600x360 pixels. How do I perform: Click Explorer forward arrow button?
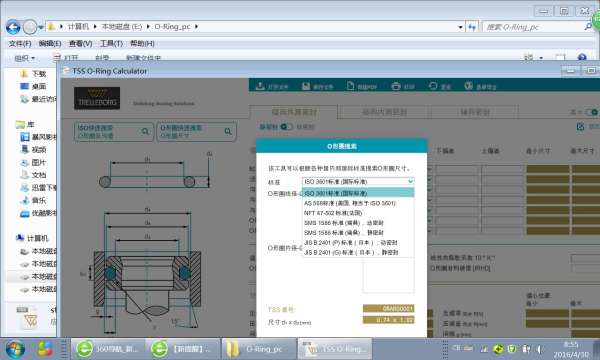[30, 27]
